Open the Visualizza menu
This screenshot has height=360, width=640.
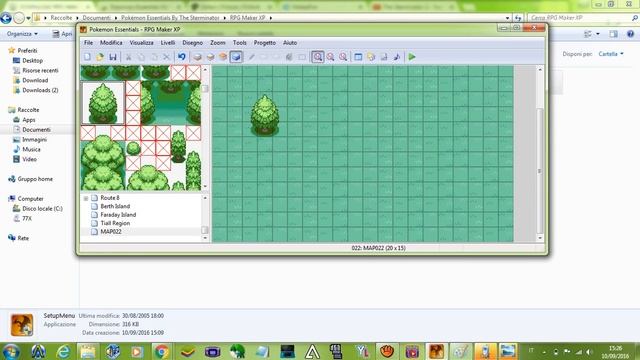[141, 43]
